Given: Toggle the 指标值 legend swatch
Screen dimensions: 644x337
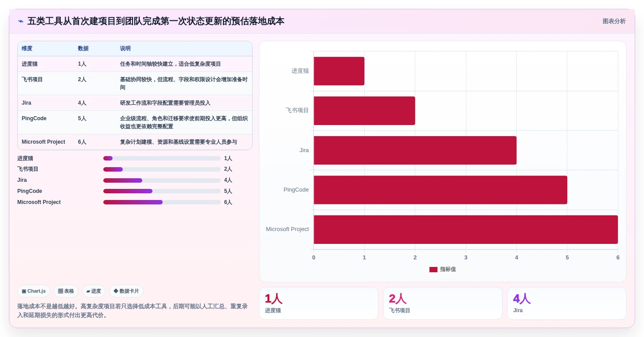Looking at the screenshot, I should 433,270.
